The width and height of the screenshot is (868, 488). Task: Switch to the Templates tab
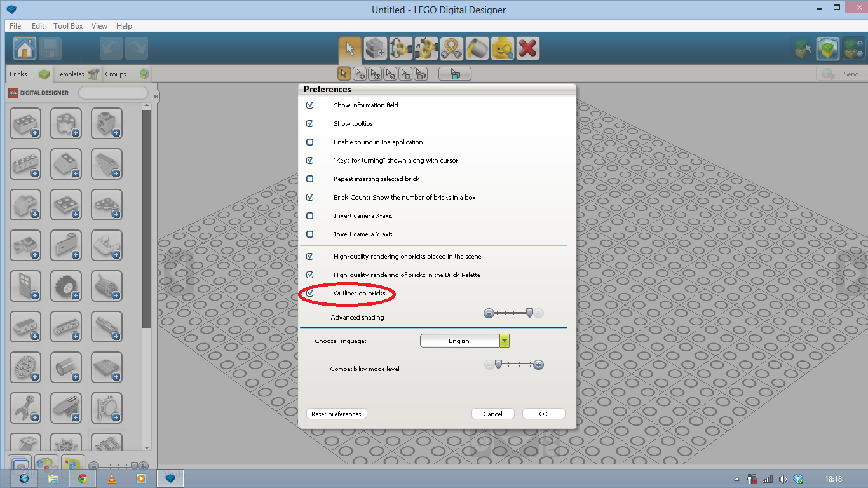pos(77,74)
